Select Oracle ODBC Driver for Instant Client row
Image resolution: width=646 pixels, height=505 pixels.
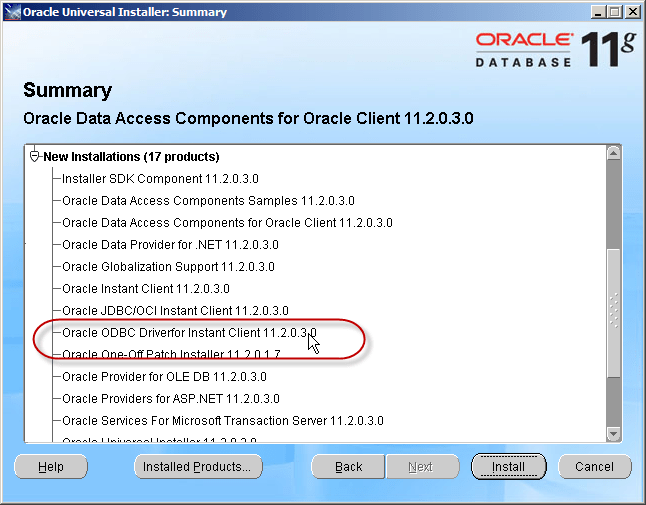click(189, 333)
